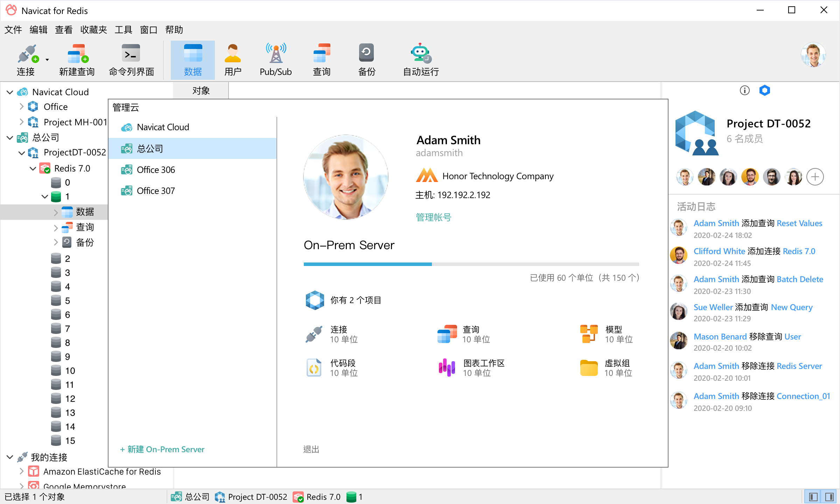Select Office 307 server entry
This screenshot has width=840, height=504.
click(192, 191)
